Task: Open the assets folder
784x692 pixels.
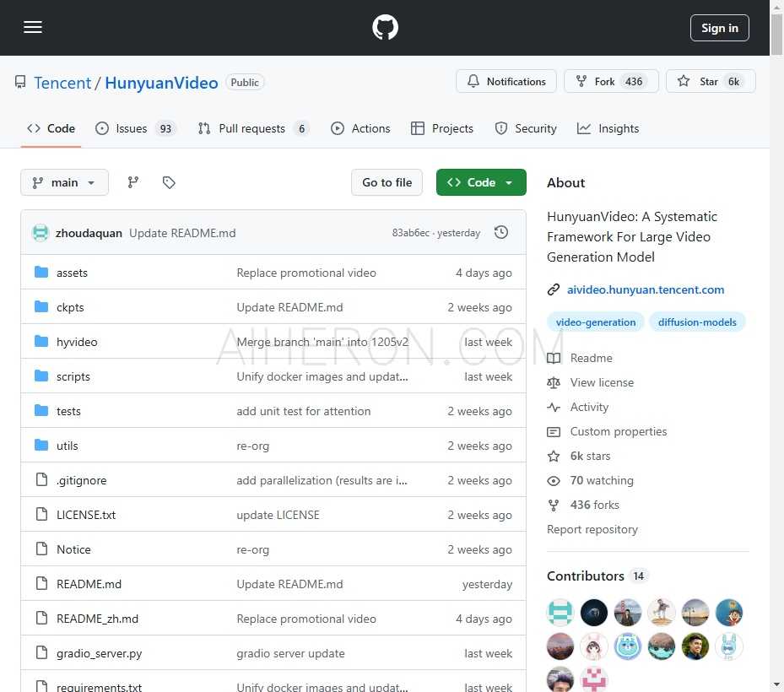Action: (72, 273)
